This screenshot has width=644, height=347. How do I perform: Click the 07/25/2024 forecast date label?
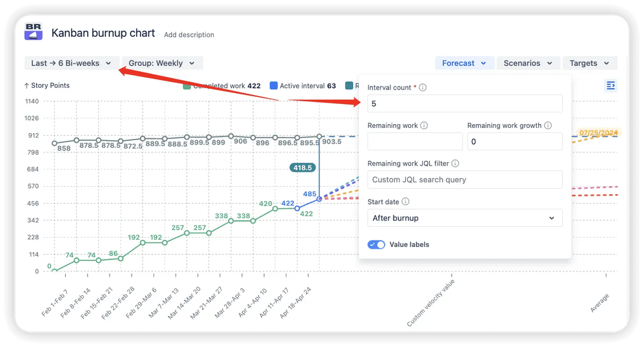(x=598, y=133)
